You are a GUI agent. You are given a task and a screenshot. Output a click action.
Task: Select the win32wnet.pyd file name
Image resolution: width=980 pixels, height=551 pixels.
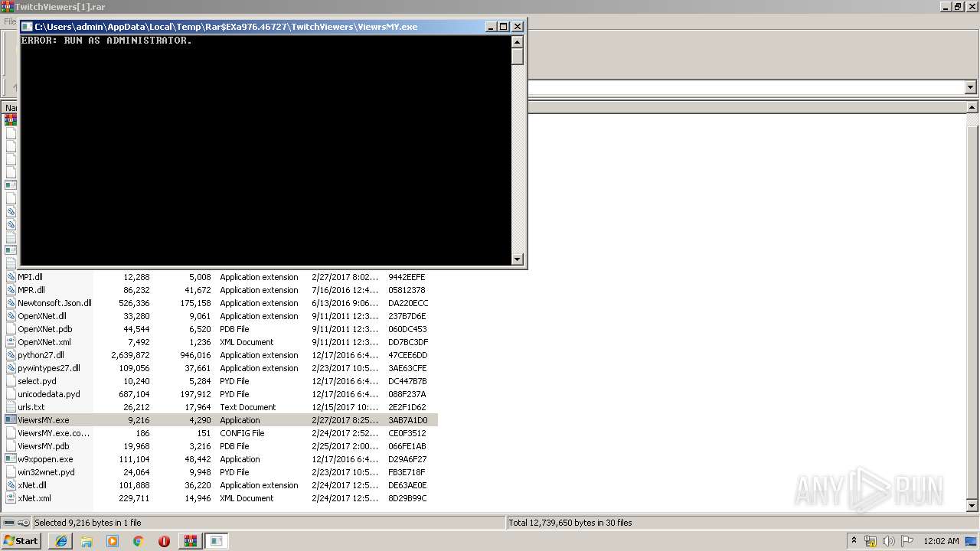pyautogui.click(x=47, y=472)
